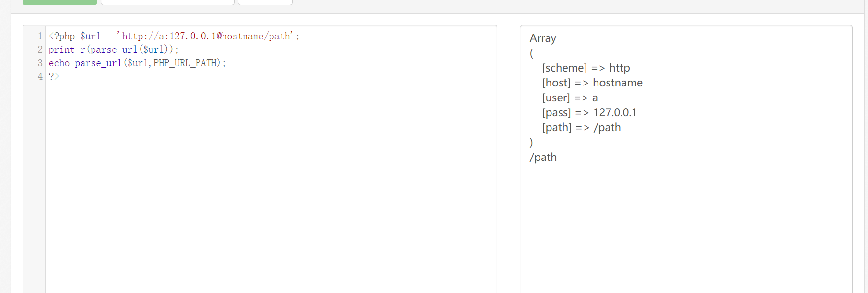Screen dimensions: 868x293
Task: Click the small white button at top
Action: 265,2
